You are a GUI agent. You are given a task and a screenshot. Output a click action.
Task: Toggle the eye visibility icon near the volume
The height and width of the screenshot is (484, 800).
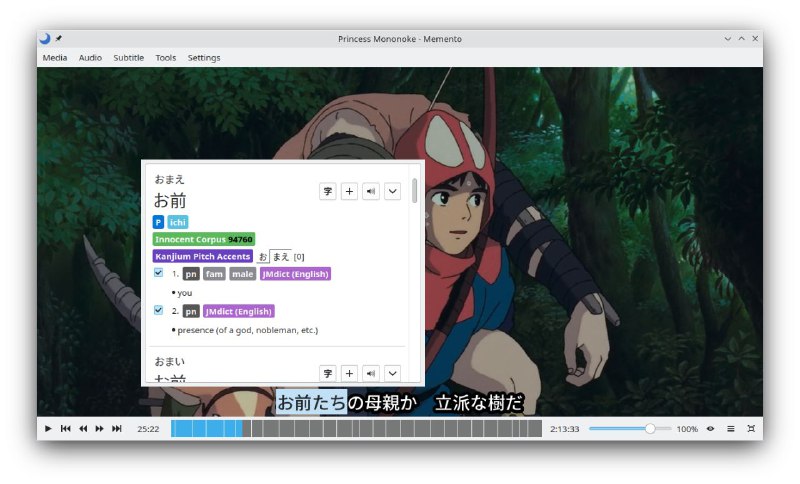pyautogui.click(x=711, y=429)
